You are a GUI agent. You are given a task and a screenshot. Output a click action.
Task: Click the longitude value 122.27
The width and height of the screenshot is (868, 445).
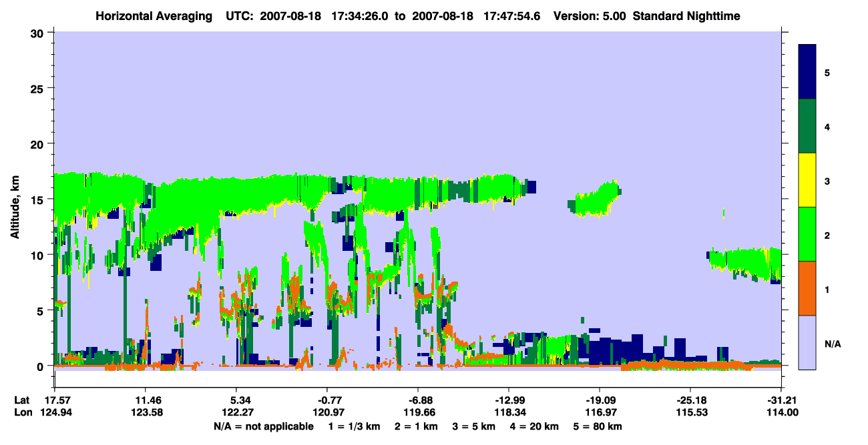pyautogui.click(x=236, y=412)
